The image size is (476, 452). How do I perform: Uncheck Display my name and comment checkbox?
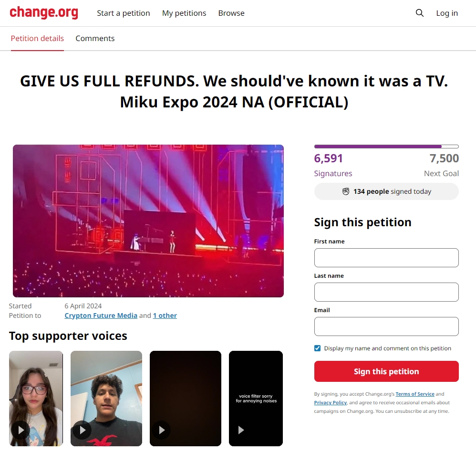pos(317,348)
